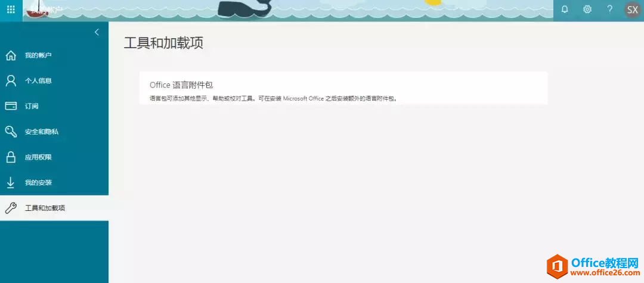Open 我的安装 sidebar item

pos(54,182)
